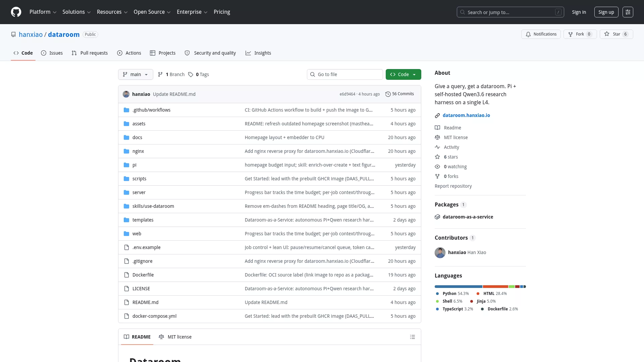Screen dimensions: 644x362
Task: Click the server folder icon
Action: point(126,192)
